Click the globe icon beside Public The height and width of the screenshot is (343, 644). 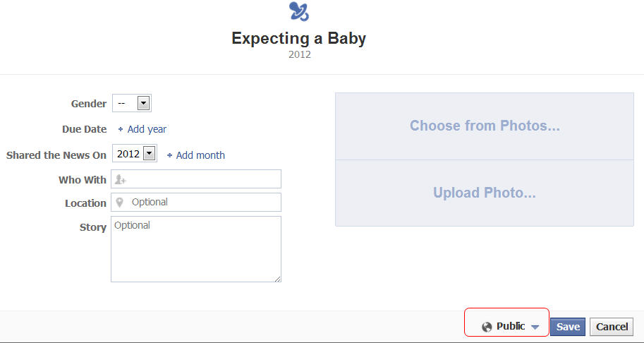(487, 327)
